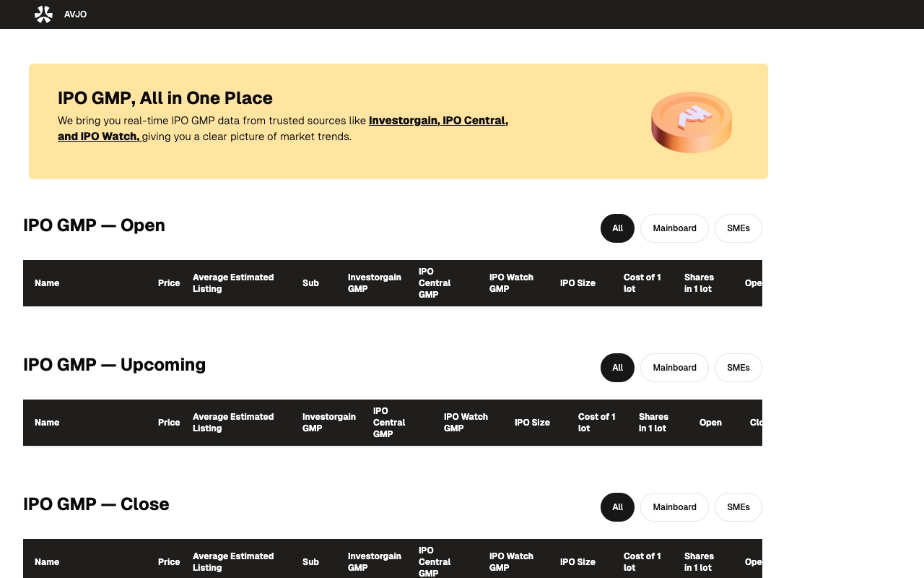Choose Mainboard filter in Close section
The image size is (924, 578).
674,507
